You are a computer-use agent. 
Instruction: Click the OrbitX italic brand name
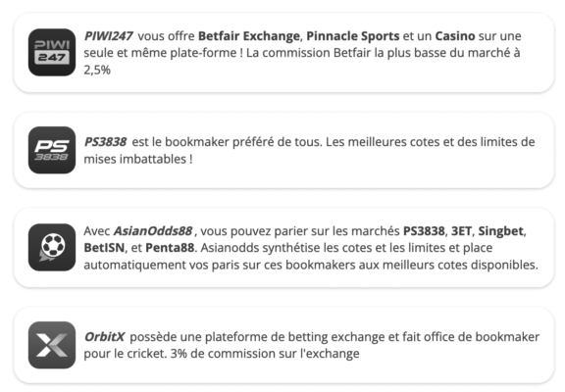(104, 337)
